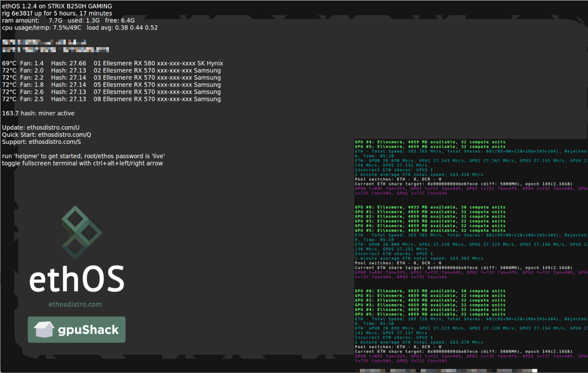Click 'Support: ethosdistro.com/S' line
The image size is (588, 373).
coord(41,142)
